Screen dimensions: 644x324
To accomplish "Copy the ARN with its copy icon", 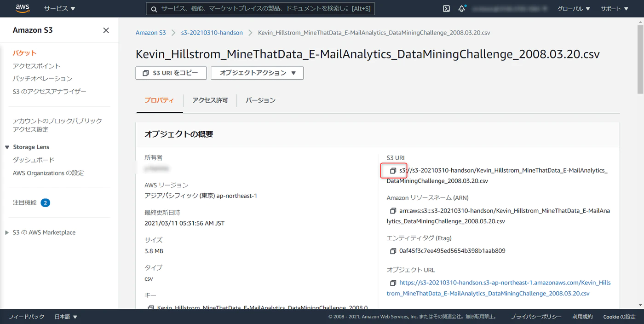I will [393, 211].
